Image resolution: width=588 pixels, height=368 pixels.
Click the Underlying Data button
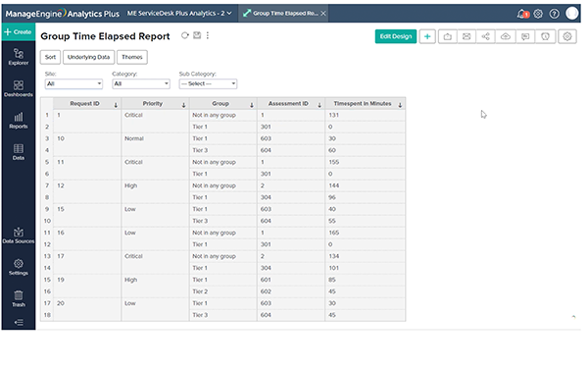point(88,57)
